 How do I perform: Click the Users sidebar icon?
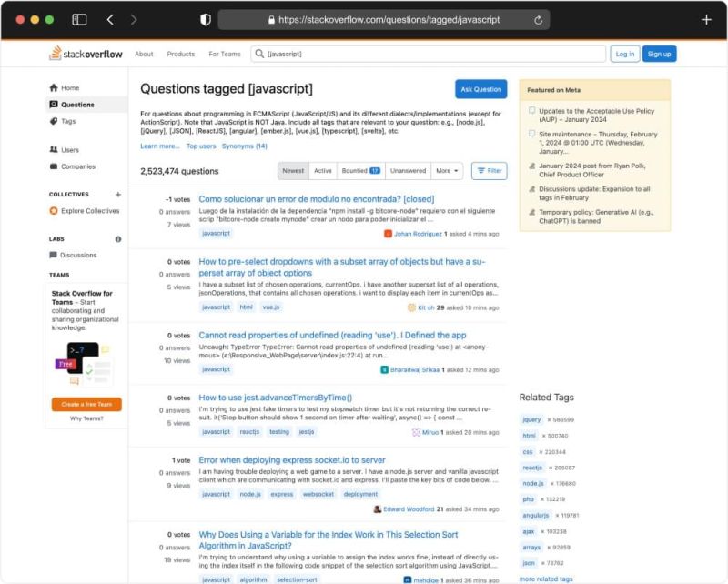point(55,148)
